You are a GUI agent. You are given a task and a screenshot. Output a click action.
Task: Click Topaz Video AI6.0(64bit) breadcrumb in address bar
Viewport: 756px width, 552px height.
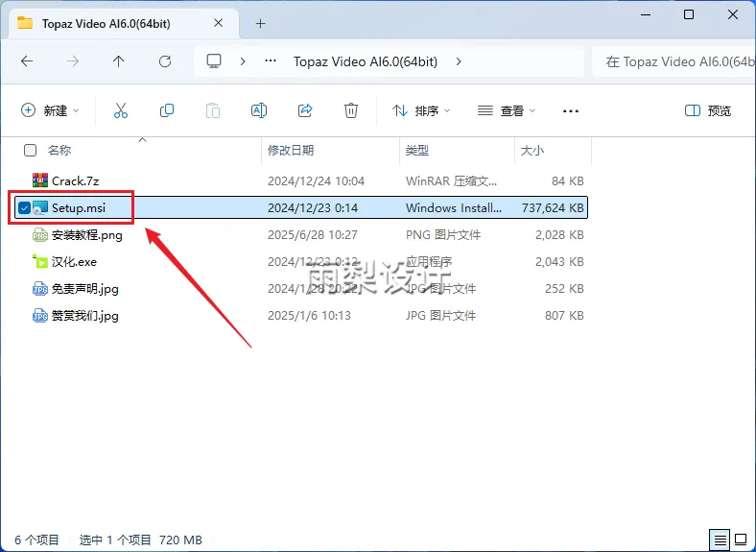[366, 61]
